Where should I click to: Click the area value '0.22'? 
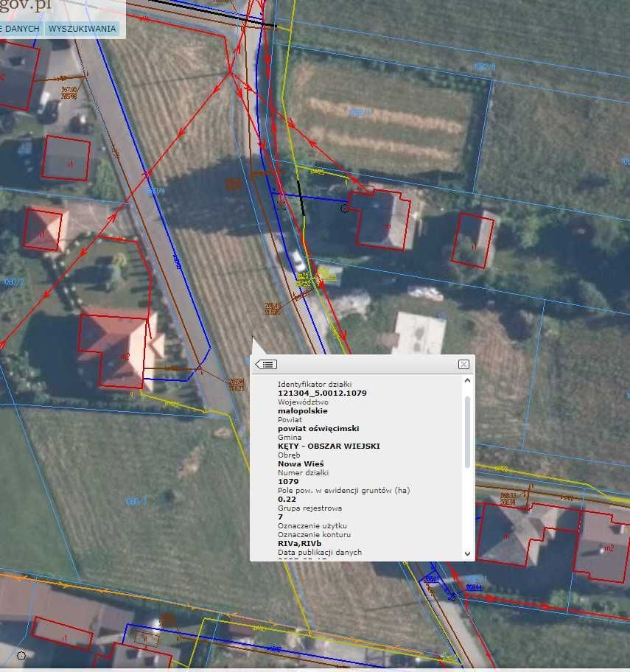click(x=287, y=499)
